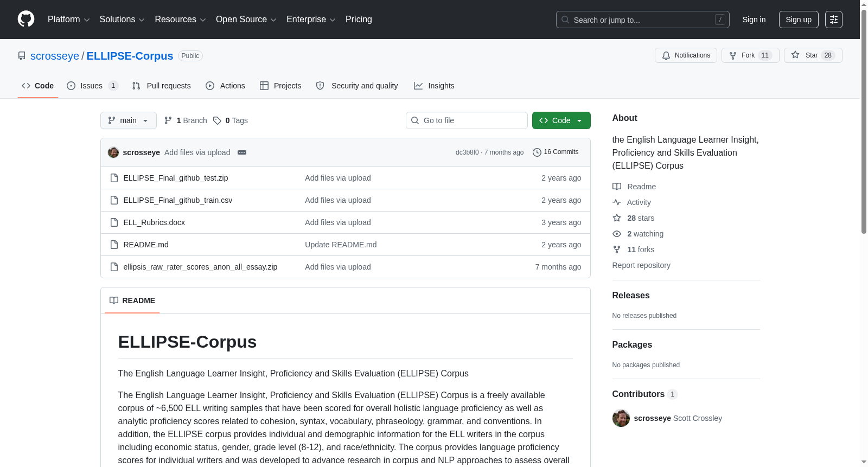Open the command palette icon in header

[833, 20]
